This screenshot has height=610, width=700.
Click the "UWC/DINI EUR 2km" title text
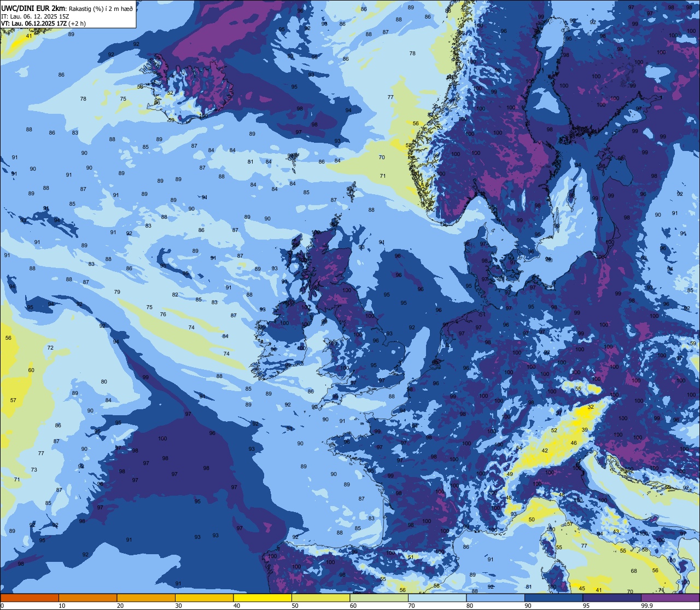(33, 8)
